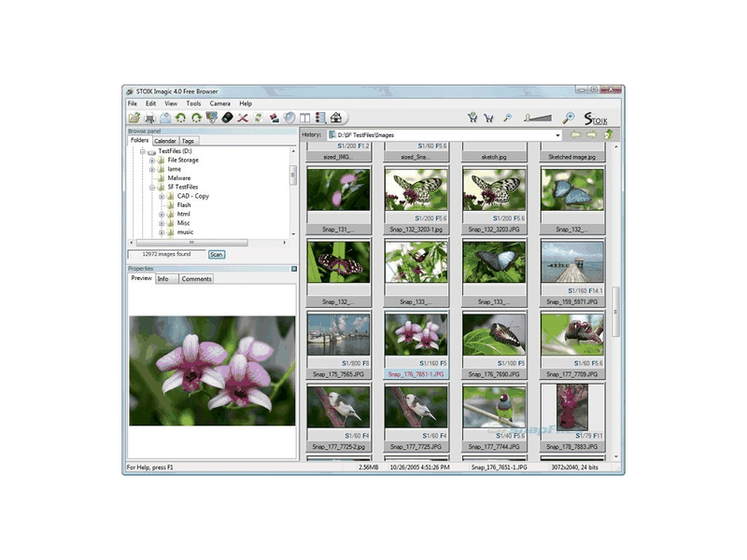Select the Flash folder in tree

click(184, 205)
